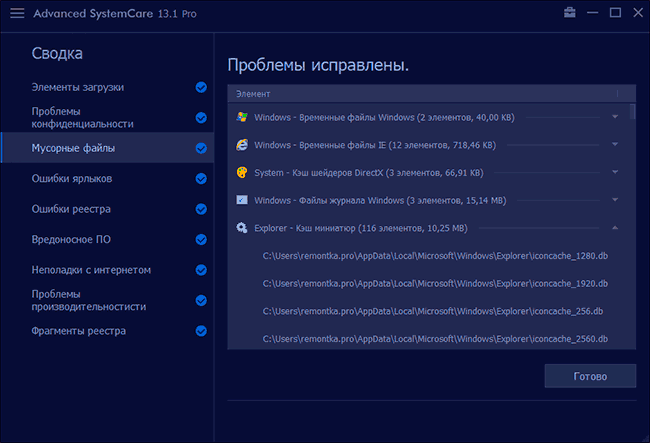Click the System - Кэш шейдеров DirectX entry text
Viewport: 650px width, 443px height.
[x=369, y=173]
